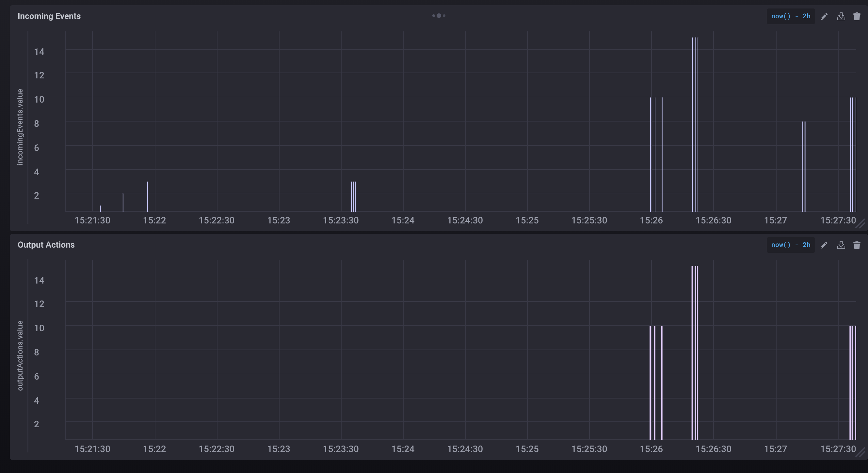The height and width of the screenshot is (473, 868).
Task: Click the Incoming Events bar cluster after 15:23:30
Action: click(353, 196)
